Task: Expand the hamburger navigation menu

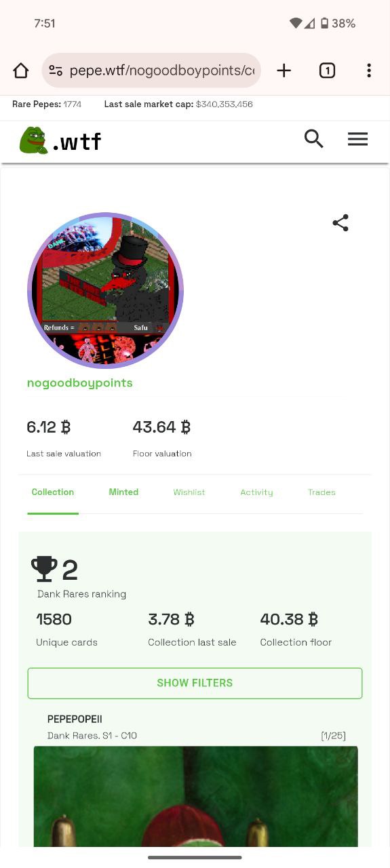Action: click(357, 139)
